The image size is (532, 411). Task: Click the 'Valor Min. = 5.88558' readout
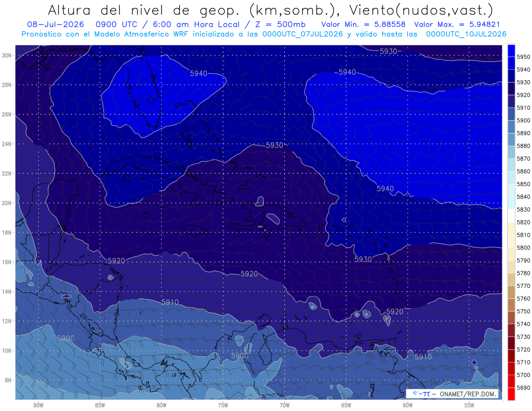pyautogui.click(x=364, y=24)
